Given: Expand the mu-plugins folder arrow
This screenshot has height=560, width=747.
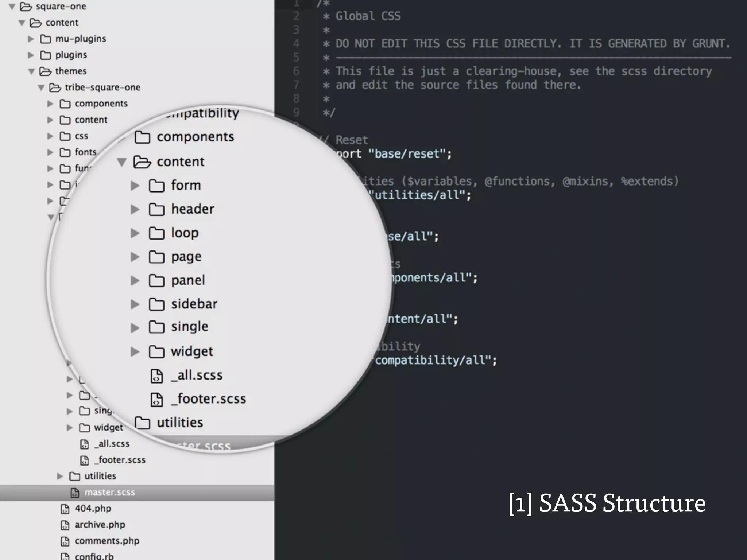Looking at the screenshot, I should pos(31,39).
